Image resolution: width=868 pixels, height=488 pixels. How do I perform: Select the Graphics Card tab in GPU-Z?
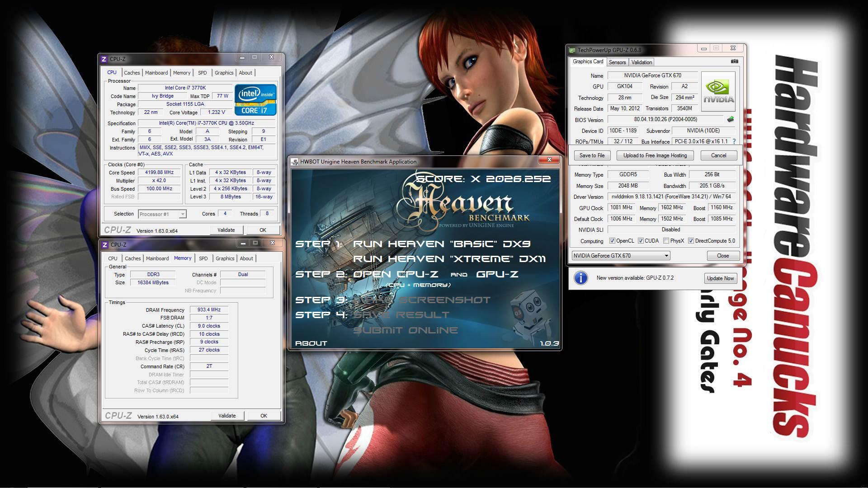pos(588,61)
